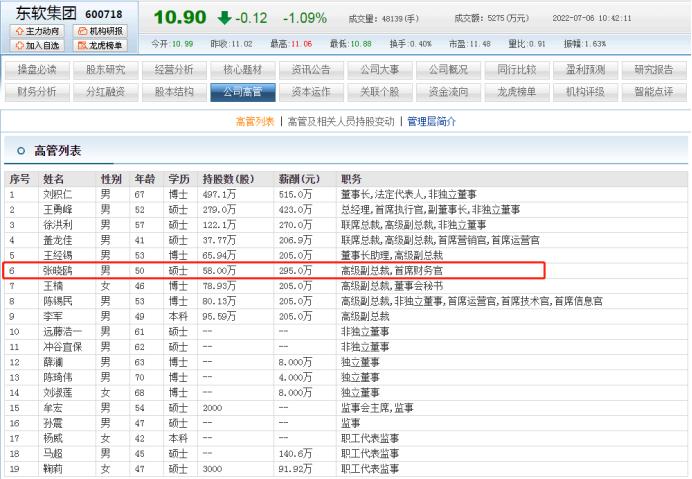This screenshot has width=692, height=479.
Task: Select executive name 鞠莉
Action: tap(53, 469)
